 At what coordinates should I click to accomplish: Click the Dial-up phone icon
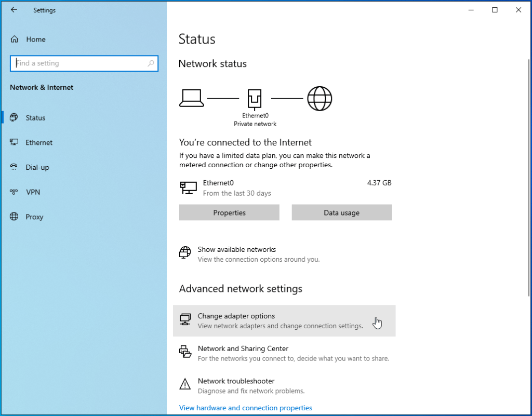coord(15,167)
